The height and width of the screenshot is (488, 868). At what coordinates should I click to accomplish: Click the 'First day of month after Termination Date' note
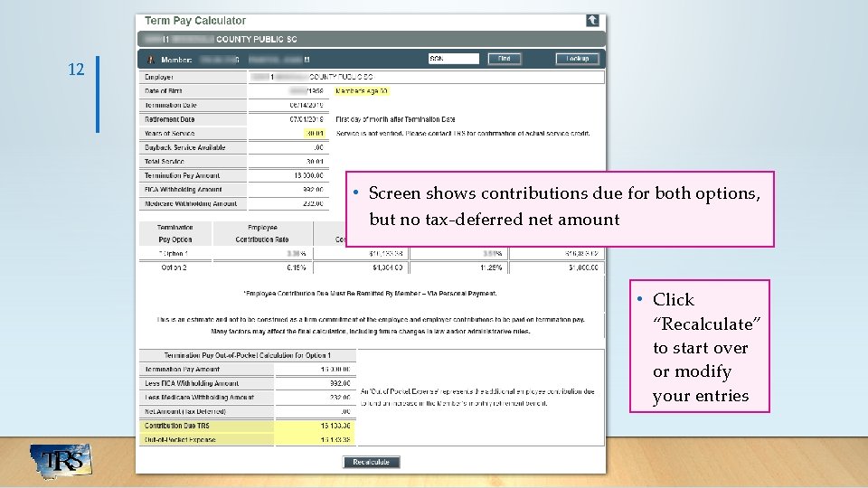(x=395, y=119)
